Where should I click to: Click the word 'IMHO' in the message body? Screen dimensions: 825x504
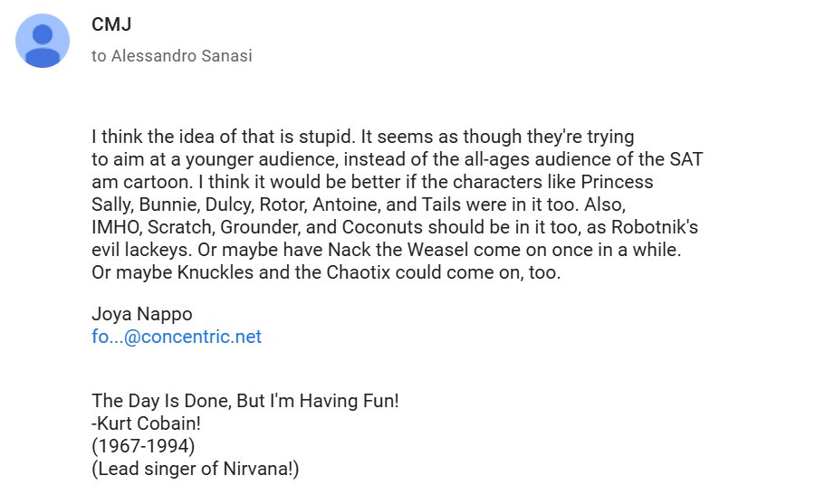(x=115, y=227)
